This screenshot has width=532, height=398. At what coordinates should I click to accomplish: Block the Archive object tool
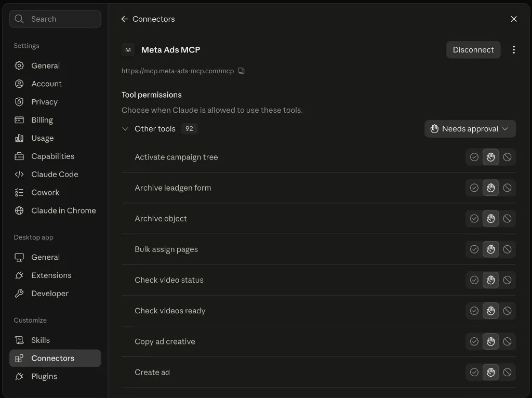(507, 219)
